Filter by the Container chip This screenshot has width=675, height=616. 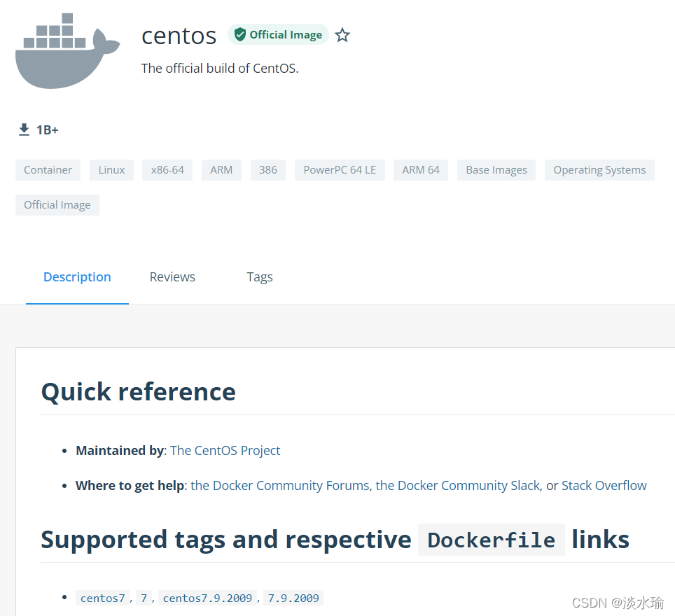[x=48, y=170]
